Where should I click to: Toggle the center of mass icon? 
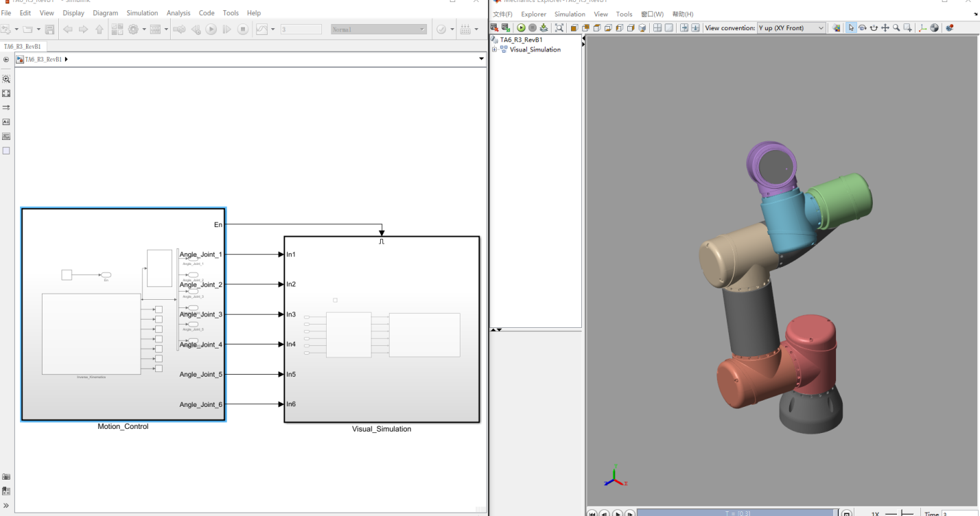tap(934, 28)
